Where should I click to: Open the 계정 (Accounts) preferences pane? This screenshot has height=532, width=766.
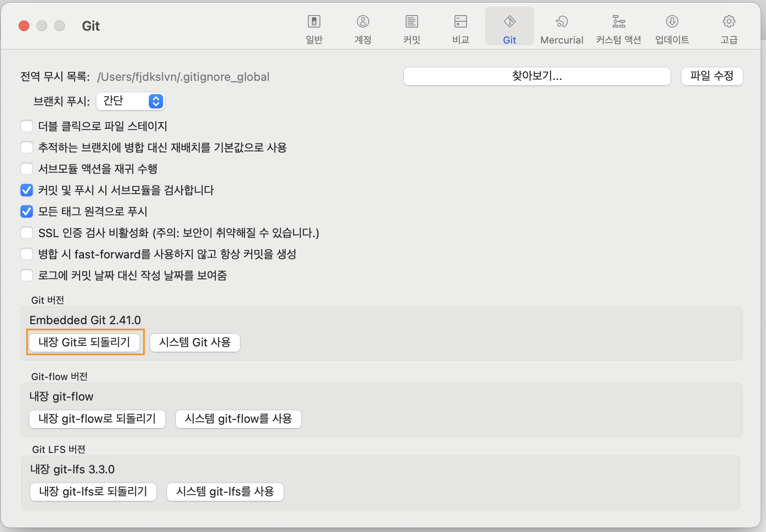pyautogui.click(x=363, y=29)
